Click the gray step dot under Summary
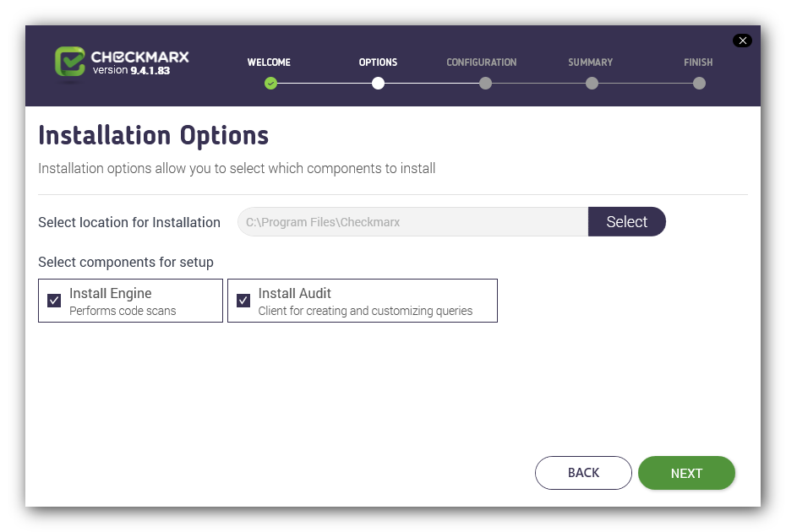786x532 pixels. click(592, 83)
